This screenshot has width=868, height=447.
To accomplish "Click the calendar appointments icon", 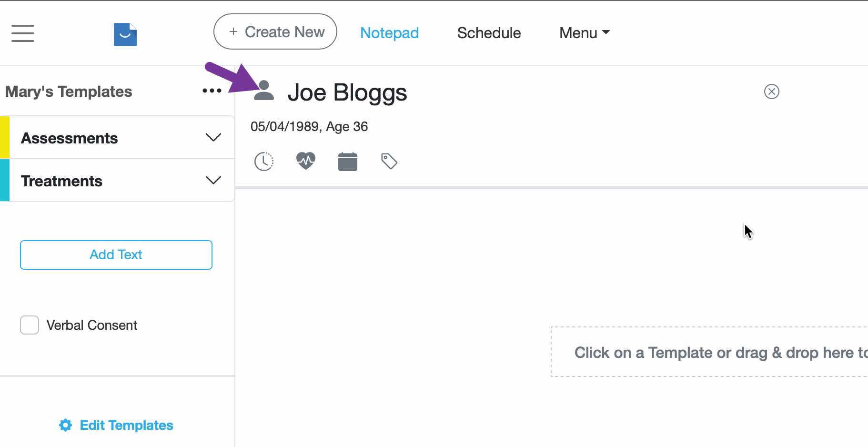I will coord(348,162).
